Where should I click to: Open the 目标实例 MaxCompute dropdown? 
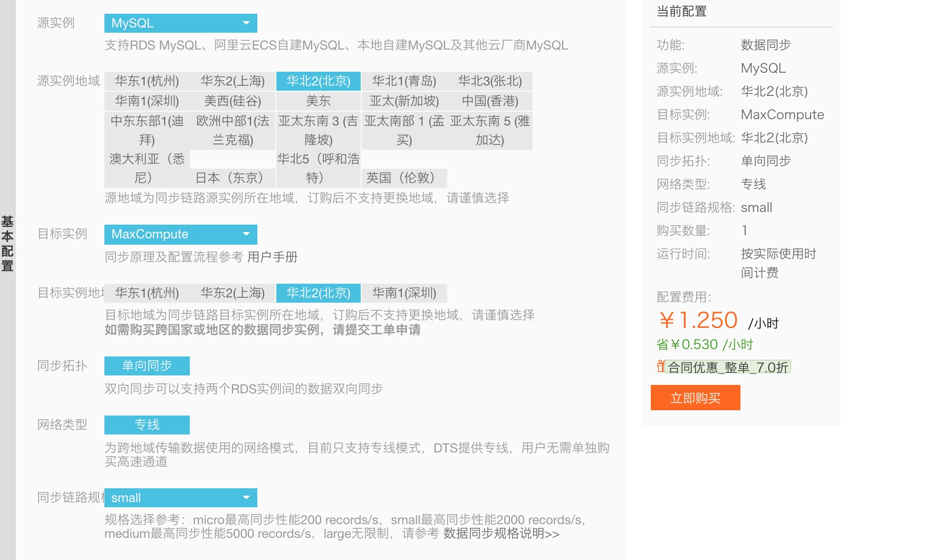(x=180, y=234)
